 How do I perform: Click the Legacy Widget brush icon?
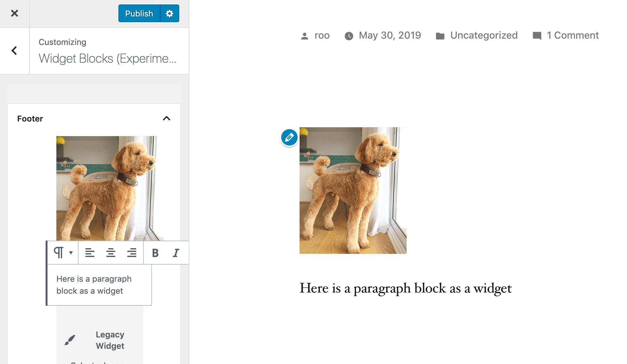pos(70,340)
